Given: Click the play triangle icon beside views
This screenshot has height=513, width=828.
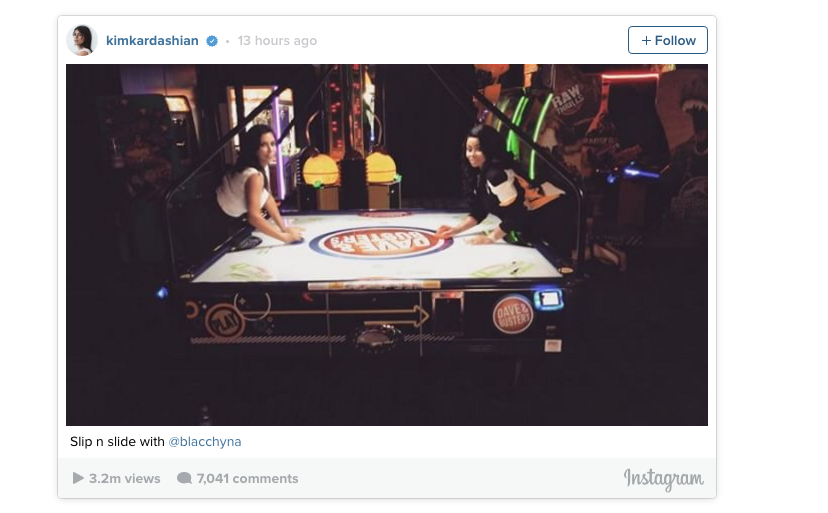Looking at the screenshot, I should (78, 478).
